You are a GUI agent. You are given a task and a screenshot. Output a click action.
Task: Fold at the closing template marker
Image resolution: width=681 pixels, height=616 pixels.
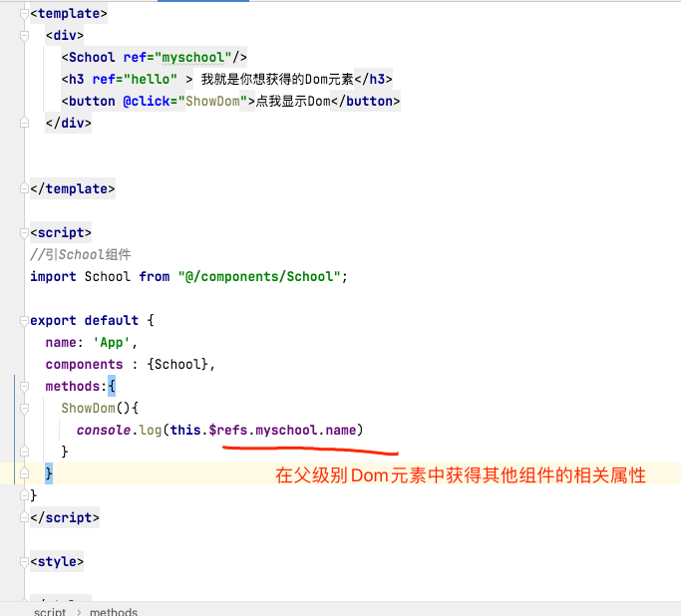coord(24,188)
